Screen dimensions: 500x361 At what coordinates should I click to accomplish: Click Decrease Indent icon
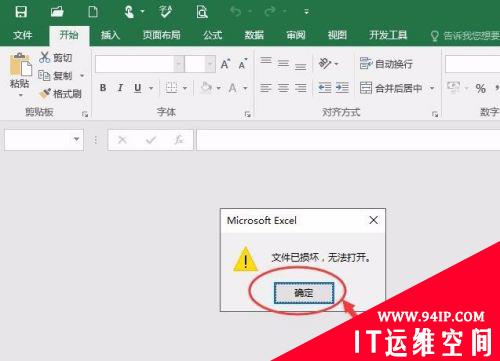click(325, 88)
